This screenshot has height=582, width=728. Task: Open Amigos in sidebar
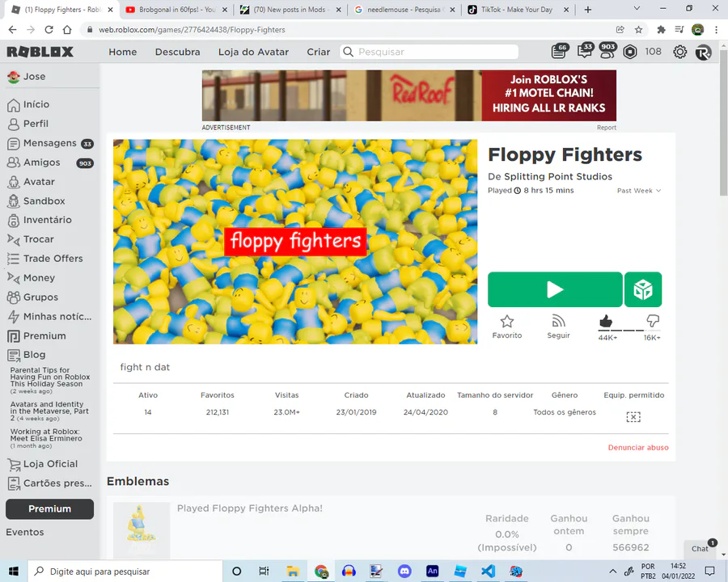pos(50,162)
